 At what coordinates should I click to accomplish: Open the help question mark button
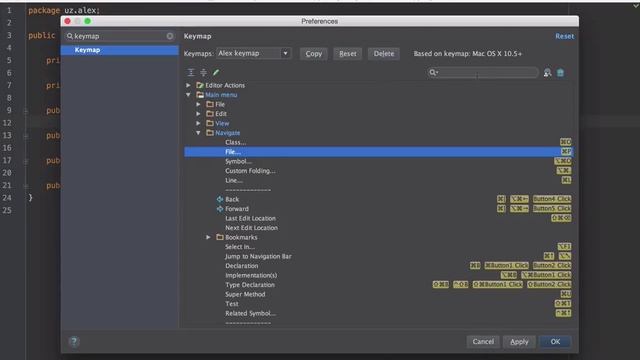point(74,341)
